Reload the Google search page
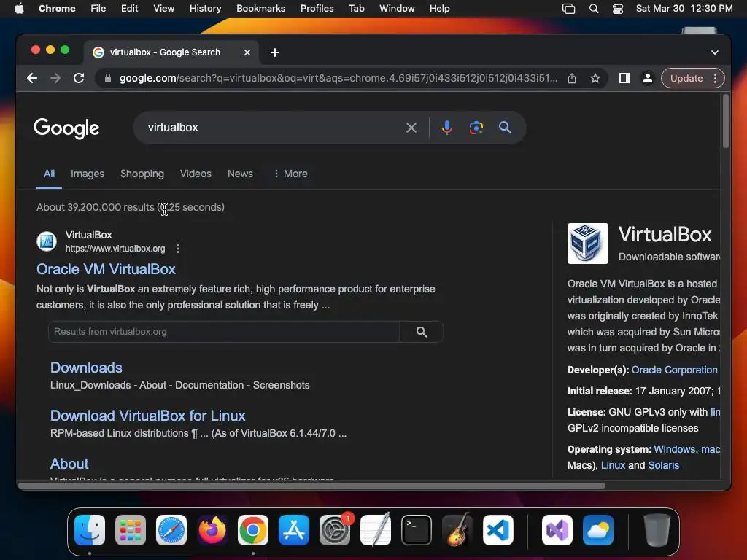The height and width of the screenshot is (560, 747). point(79,78)
